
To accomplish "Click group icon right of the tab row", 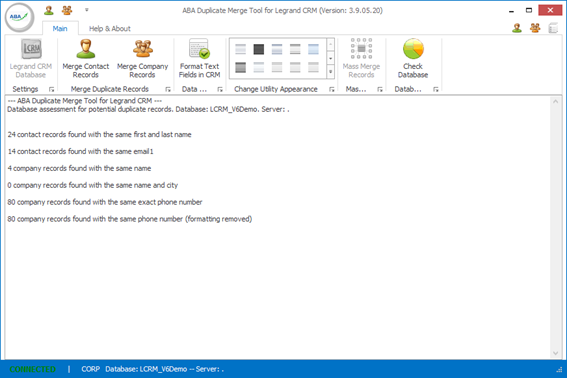I will tap(535, 28).
